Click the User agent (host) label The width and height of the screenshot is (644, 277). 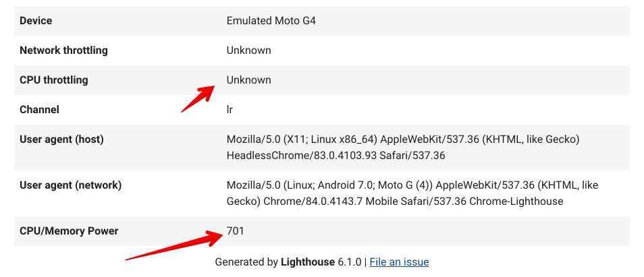pyautogui.click(x=61, y=140)
